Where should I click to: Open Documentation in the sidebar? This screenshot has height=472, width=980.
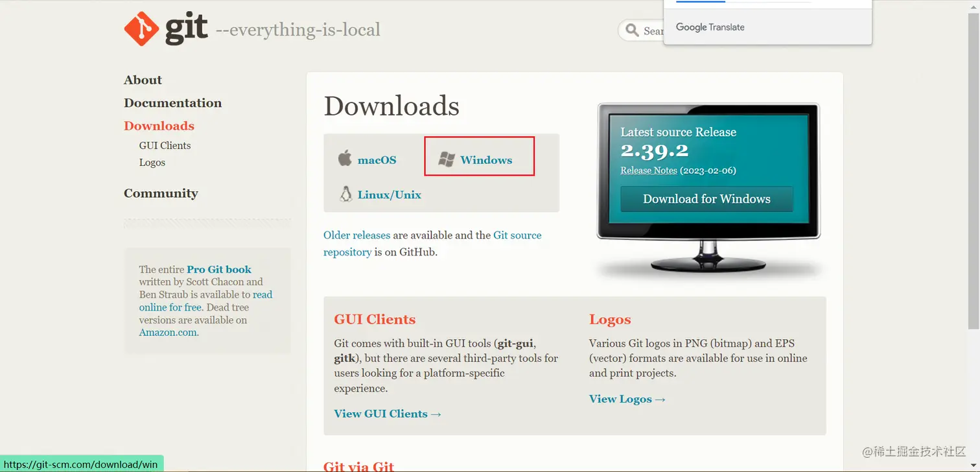click(x=172, y=102)
